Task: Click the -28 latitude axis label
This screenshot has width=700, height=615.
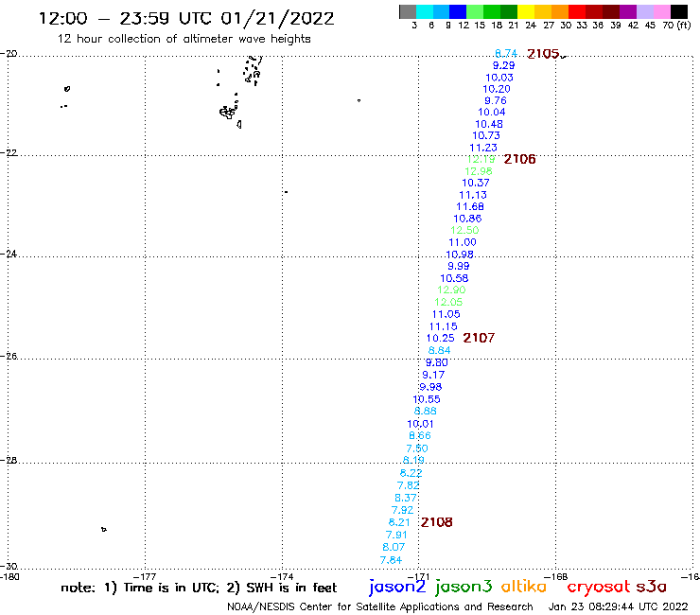Action: (x=9, y=460)
